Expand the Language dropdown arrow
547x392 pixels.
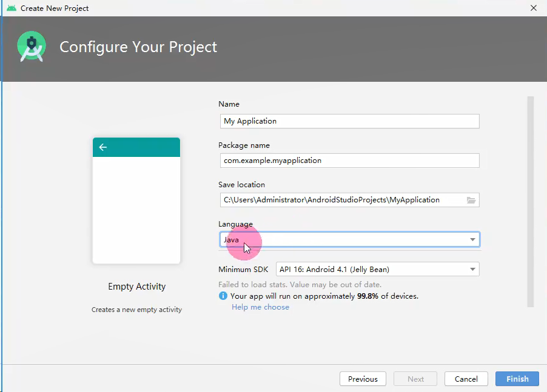click(472, 239)
